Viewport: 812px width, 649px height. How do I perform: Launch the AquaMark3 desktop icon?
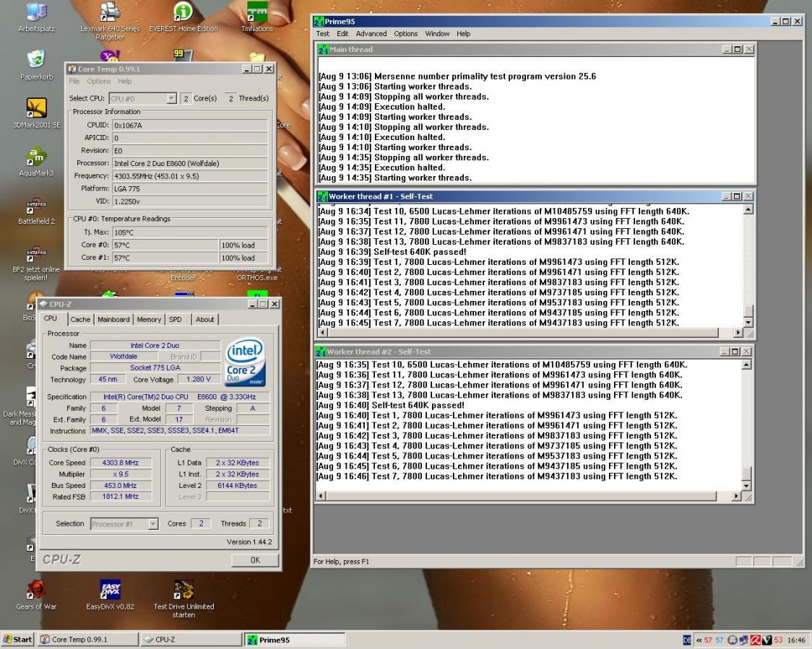36,161
